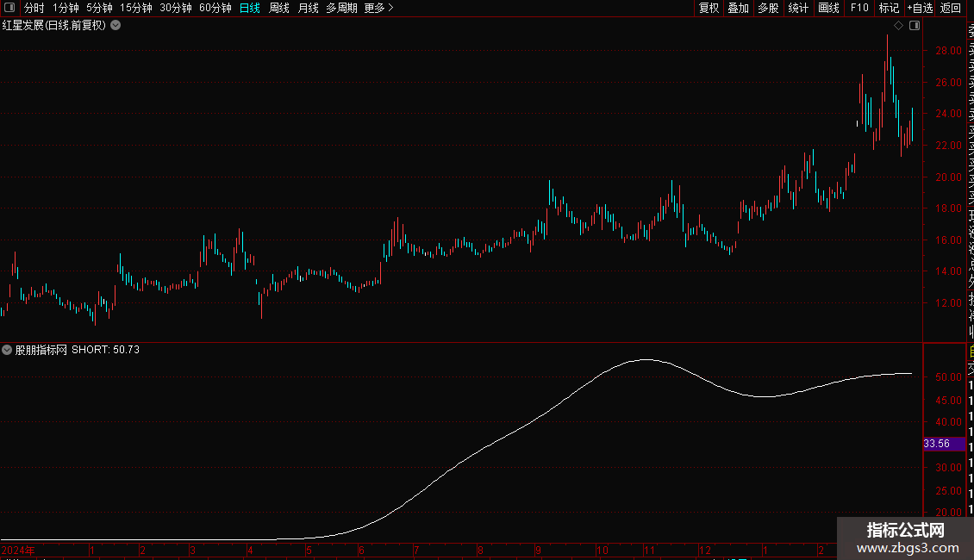Select the 5分钟 period

pos(99,8)
